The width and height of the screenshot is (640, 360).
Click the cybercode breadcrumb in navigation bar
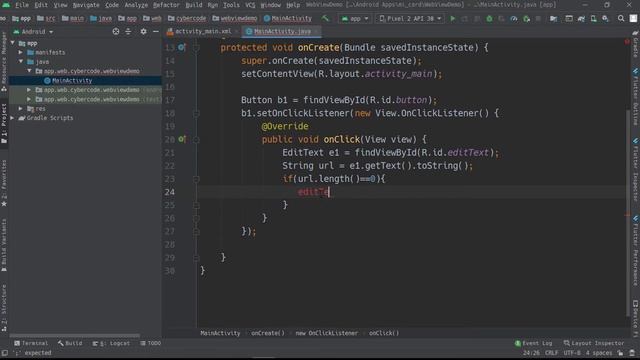pos(187,18)
